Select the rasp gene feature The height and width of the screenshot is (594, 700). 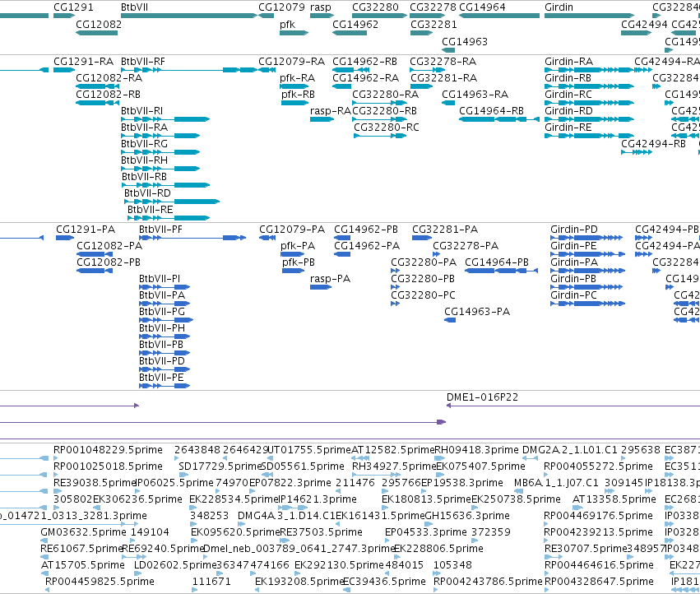(x=322, y=16)
